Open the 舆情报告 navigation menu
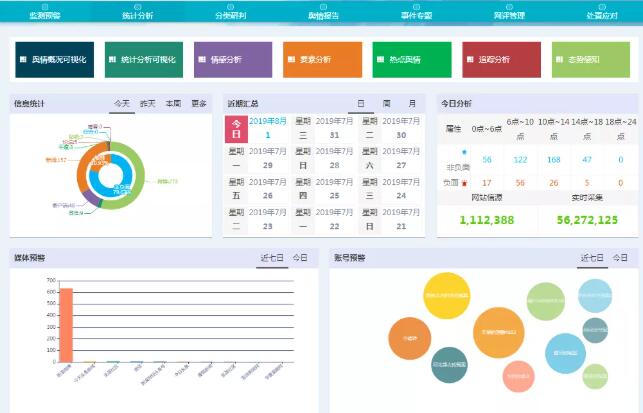The height and width of the screenshot is (413, 643). [322, 16]
